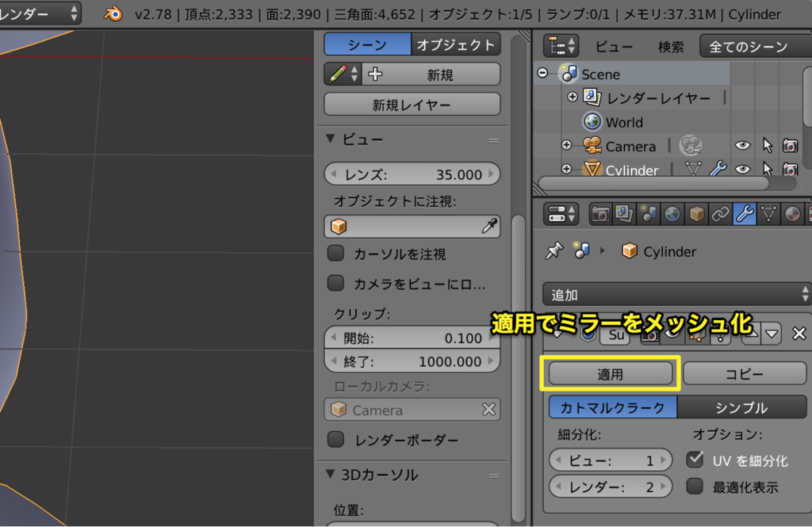Open the properties editor type selector
The image size is (812, 527).
tap(561, 214)
